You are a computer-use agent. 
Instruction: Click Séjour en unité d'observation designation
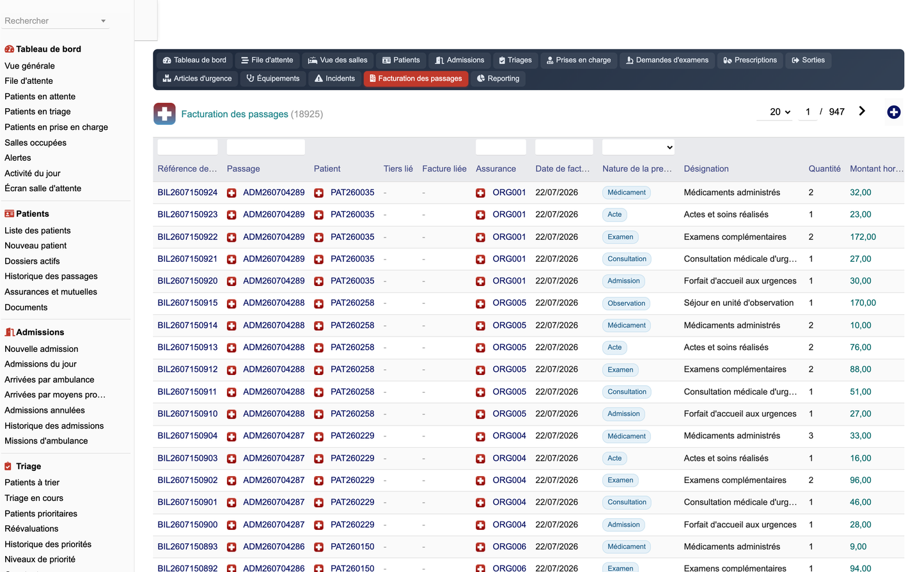point(739,303)
